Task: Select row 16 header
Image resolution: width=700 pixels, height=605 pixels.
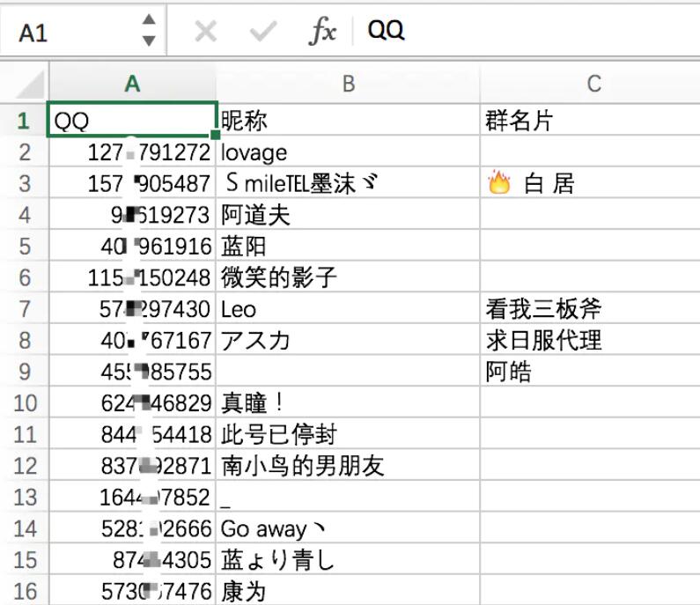Action: [24, 591]
